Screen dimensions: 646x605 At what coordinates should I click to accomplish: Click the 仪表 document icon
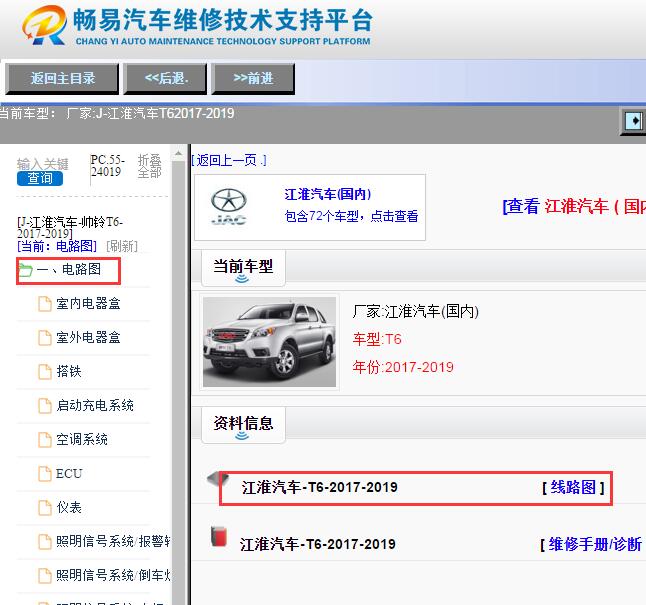[44, 508]
